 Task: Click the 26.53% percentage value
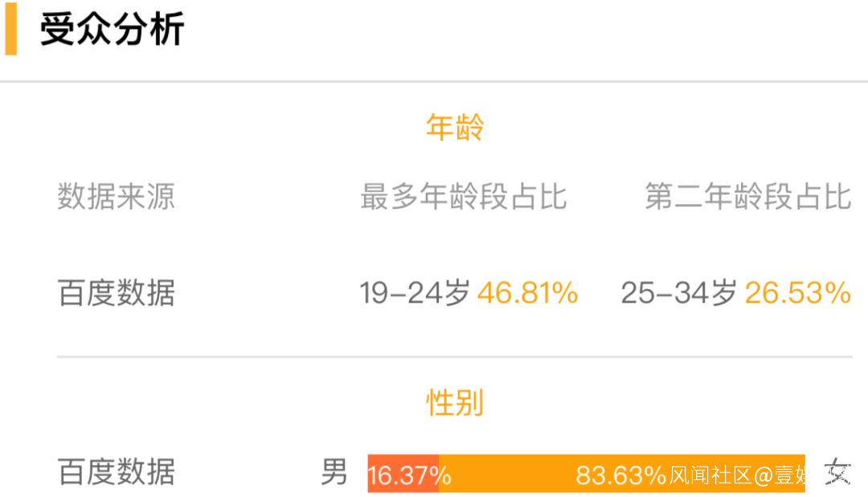tap(797, 293)
